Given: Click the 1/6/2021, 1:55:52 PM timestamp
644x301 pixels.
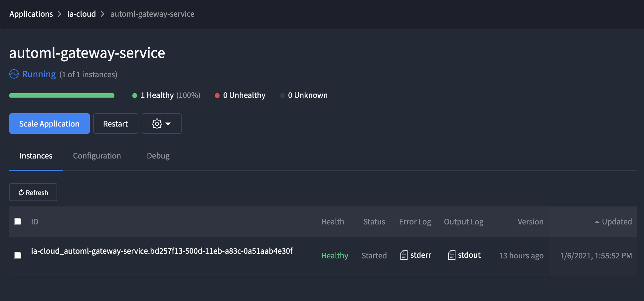Looking at the screenshot, I should coord(596,256).
